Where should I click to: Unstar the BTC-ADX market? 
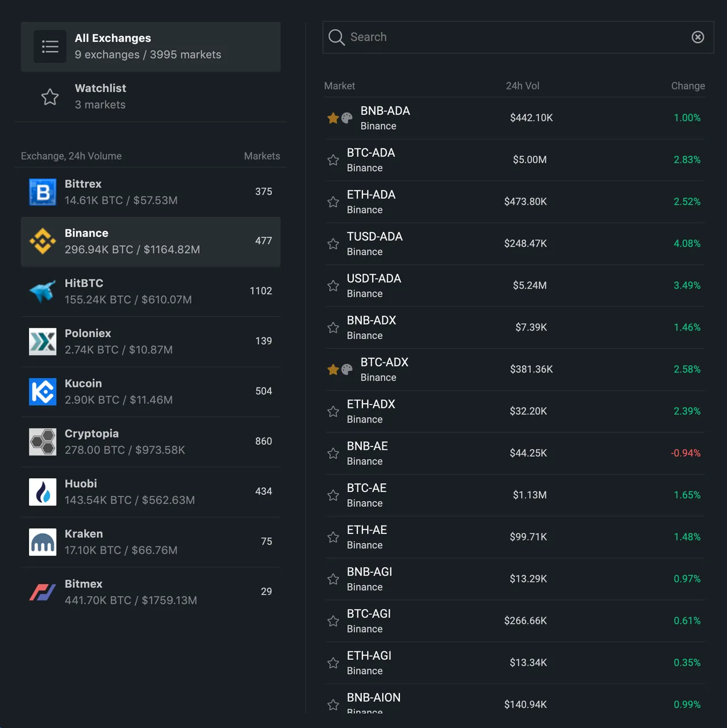click(333, 370)
